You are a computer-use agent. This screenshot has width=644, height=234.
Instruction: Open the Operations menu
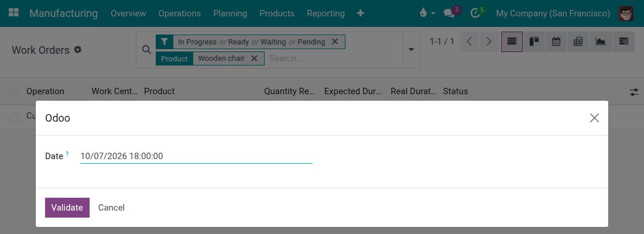(x=180, y=13)
